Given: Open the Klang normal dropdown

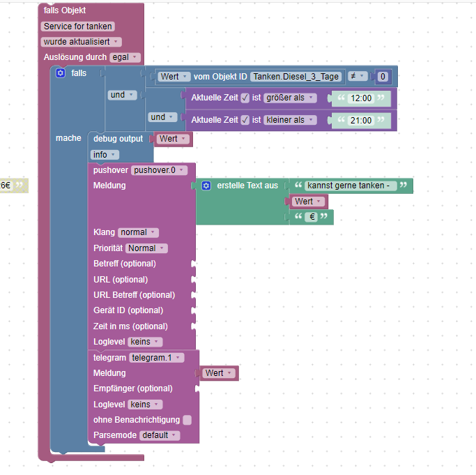Looking at the screenshot, I should 138,232.
